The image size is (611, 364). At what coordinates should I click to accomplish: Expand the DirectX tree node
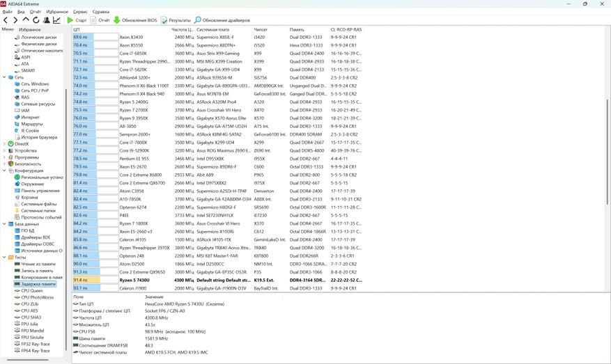(x=4, y=143)
